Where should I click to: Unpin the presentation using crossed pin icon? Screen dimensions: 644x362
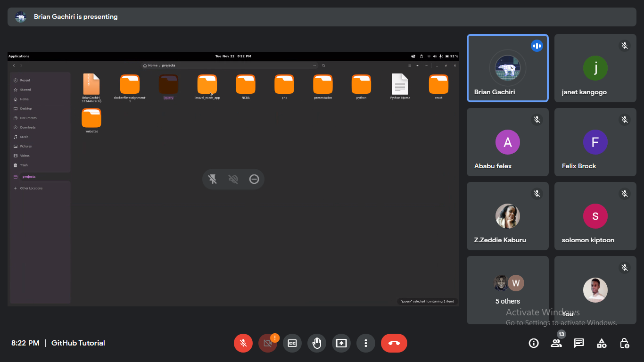(x=213, y=179)
